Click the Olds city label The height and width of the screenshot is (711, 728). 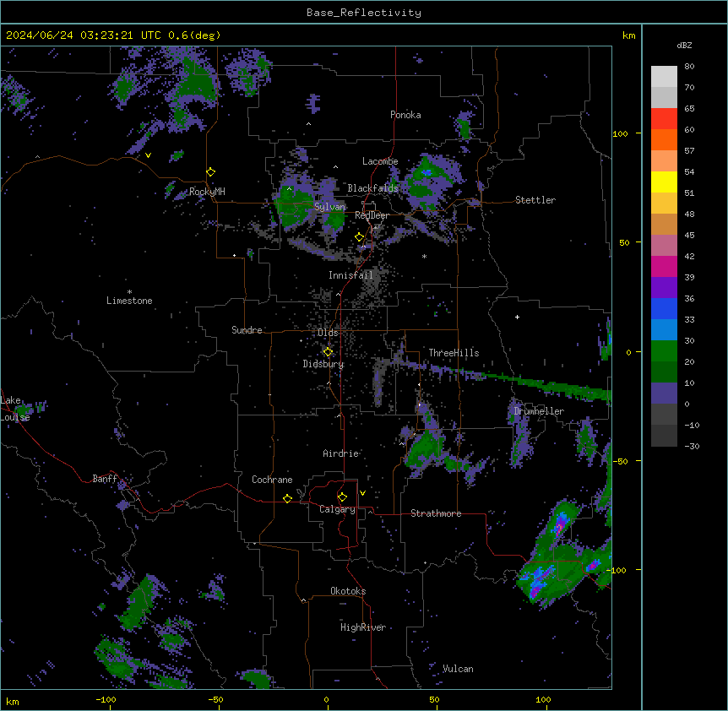pos(328,333)
